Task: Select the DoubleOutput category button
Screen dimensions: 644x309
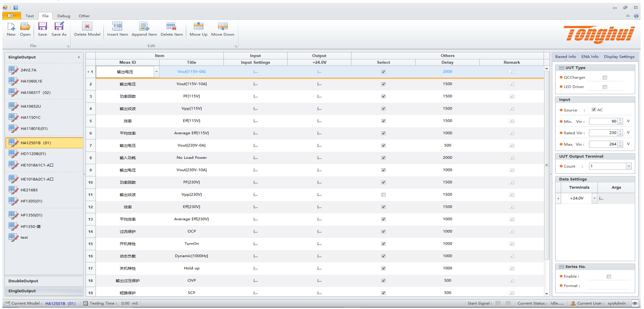Action: [44, 281]
